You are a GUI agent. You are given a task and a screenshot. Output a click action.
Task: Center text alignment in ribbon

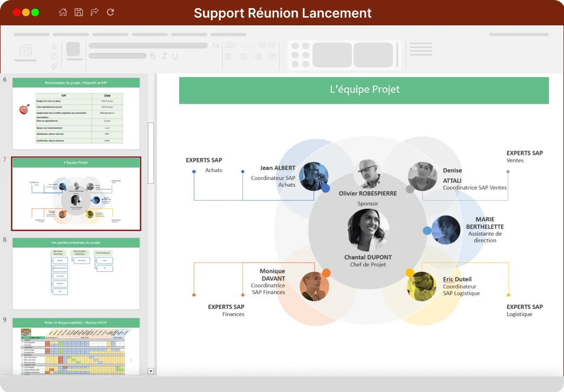point(243,57)
